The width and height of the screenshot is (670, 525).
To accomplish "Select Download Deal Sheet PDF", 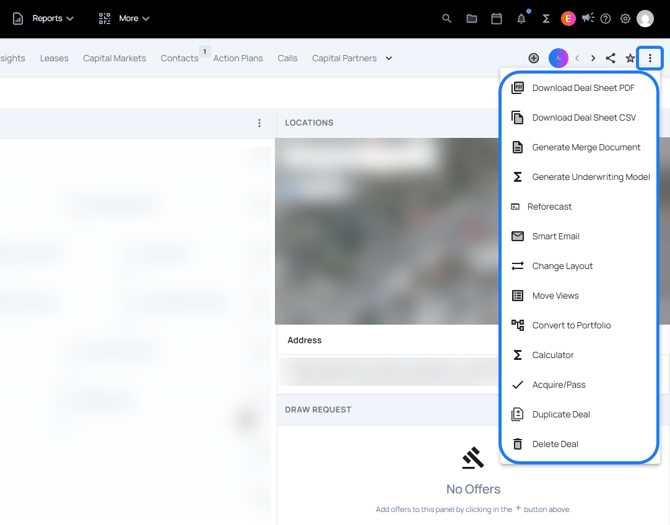I will pos(582,88).
